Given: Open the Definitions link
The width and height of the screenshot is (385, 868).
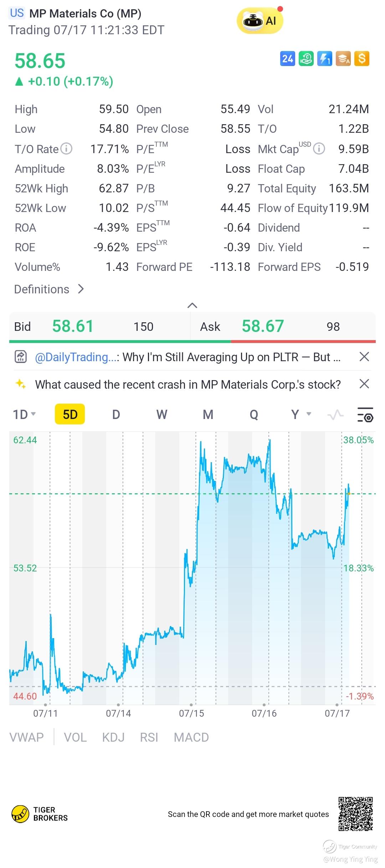Looking at the screenshot, I should coord(49,289).
